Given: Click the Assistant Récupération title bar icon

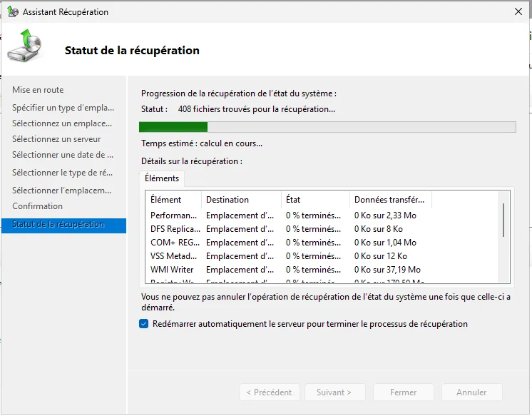Looking at the screenshot, I should coord(12,12).
